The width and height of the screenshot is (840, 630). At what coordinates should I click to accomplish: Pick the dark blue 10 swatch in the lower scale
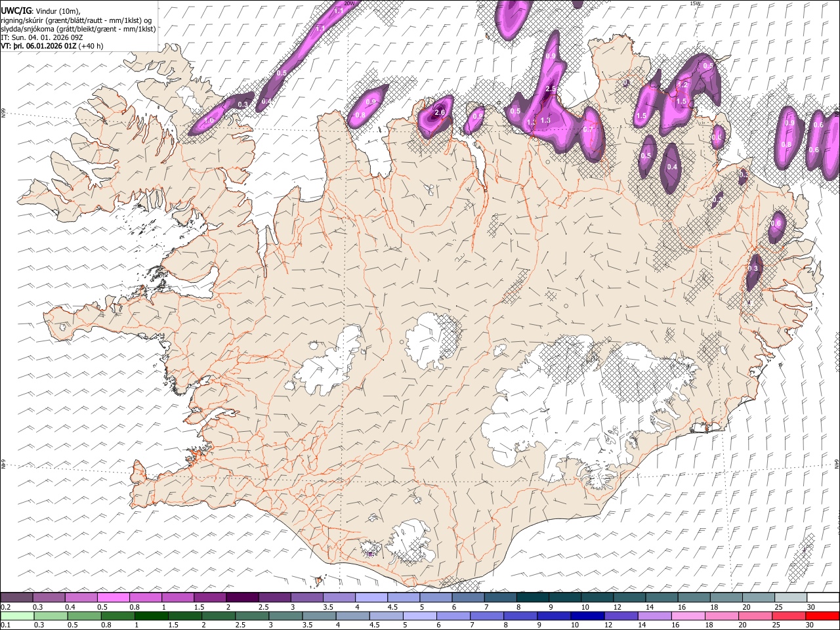(587, 615)
